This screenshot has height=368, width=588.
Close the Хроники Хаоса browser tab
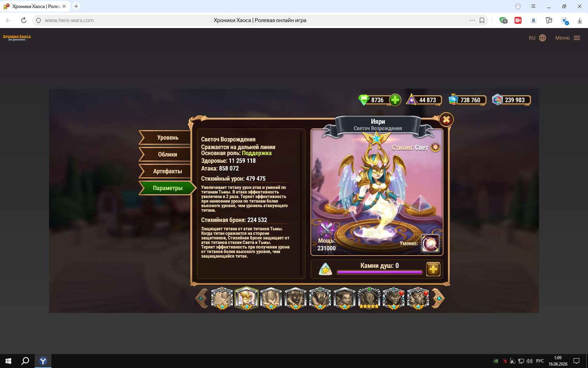click(64, 6)
